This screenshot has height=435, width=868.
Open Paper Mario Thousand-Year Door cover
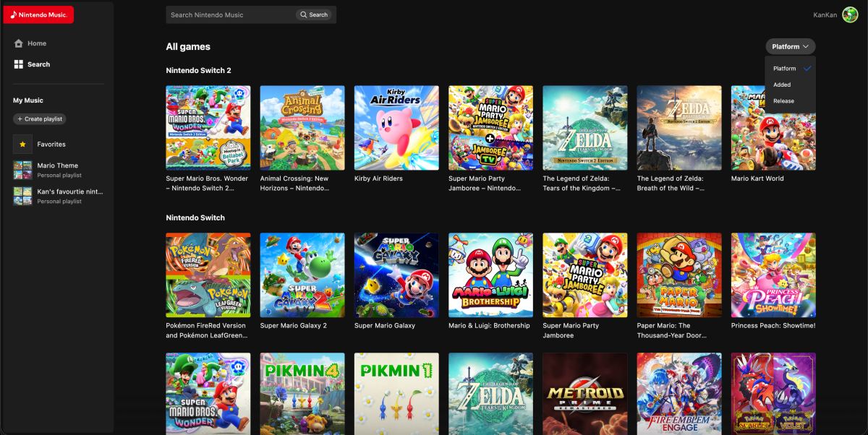click(679, 275)
